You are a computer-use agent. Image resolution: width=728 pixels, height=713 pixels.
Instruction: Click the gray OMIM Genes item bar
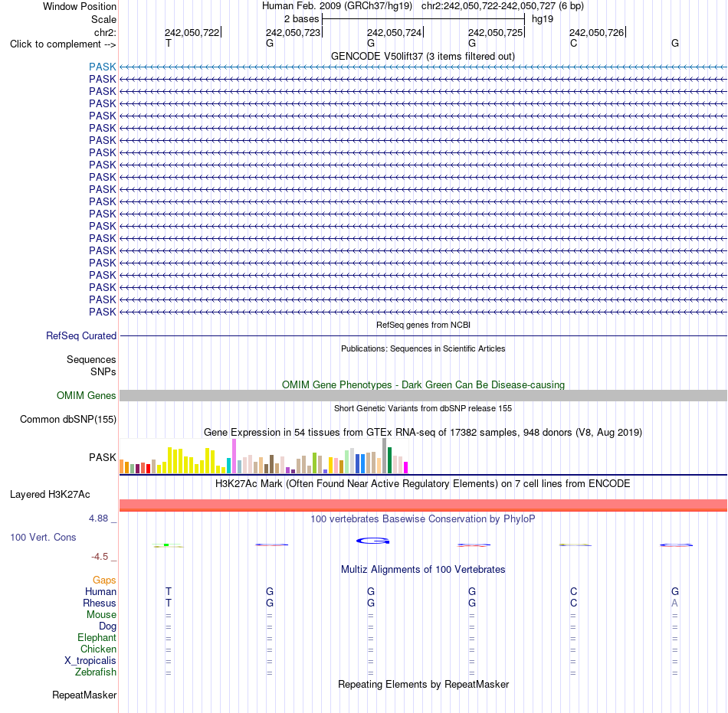[x=423, y=395]
